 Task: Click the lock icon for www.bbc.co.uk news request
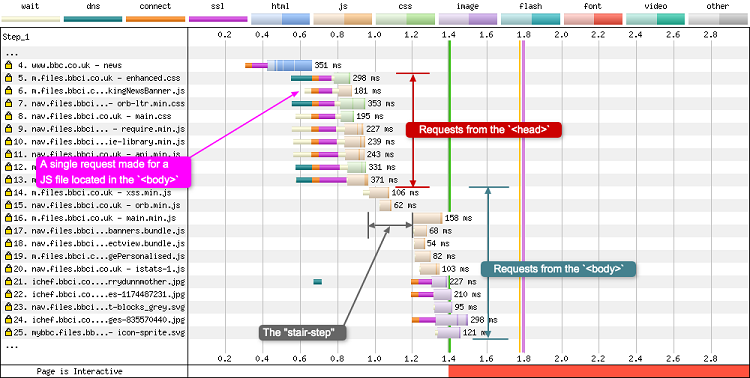tap(8, 65)
